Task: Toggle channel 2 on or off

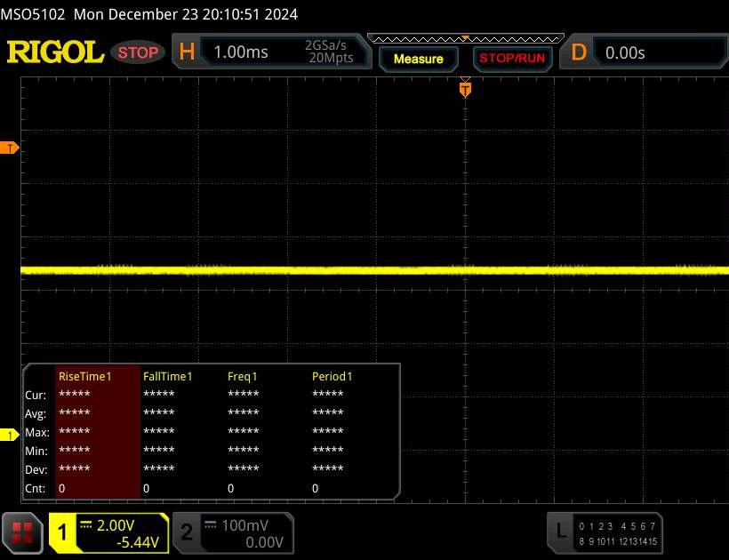Action: tap(187, 532)
